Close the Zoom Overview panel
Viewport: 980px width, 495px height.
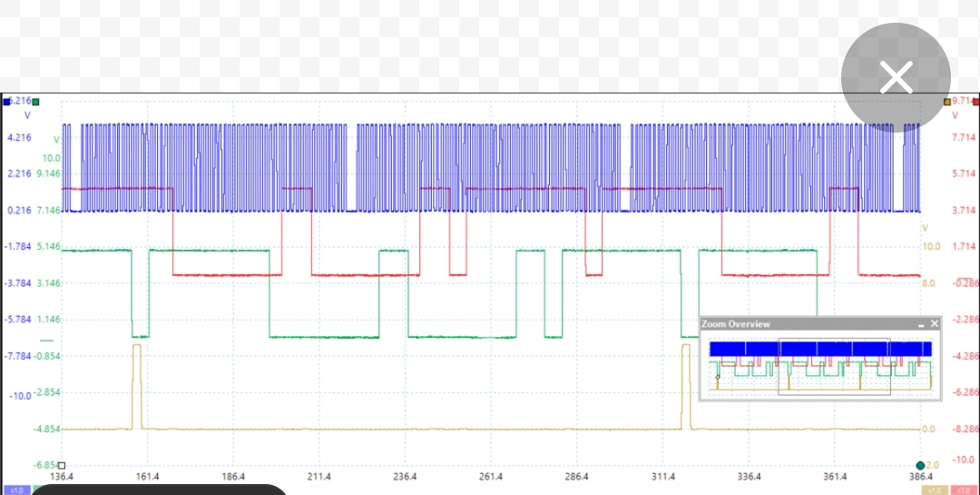click(x=935, y=323)
